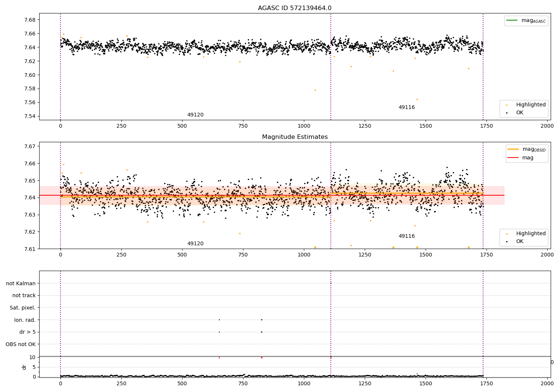Click the 7.63 y-axis tick label
Image resolution: width=560 pixels, height=392 pixels.
pyautogui.click(x=29, y=215)
